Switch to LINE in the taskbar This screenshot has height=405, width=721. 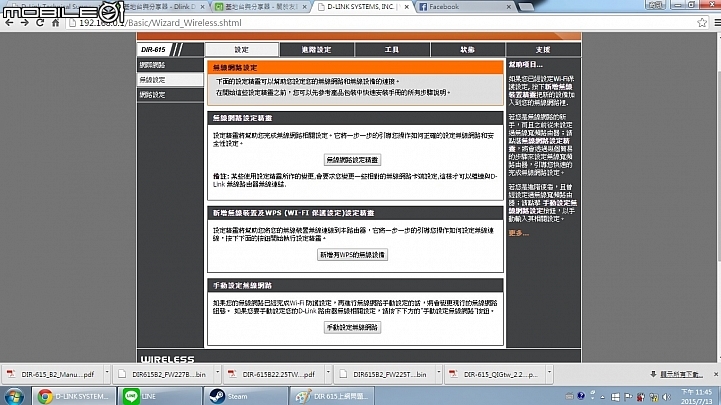pyautogui.click(x=160, y=396)
